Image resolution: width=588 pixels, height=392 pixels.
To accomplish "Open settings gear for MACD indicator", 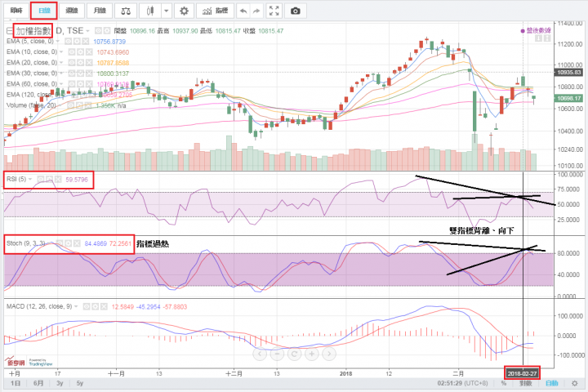I will pos(95,306).
